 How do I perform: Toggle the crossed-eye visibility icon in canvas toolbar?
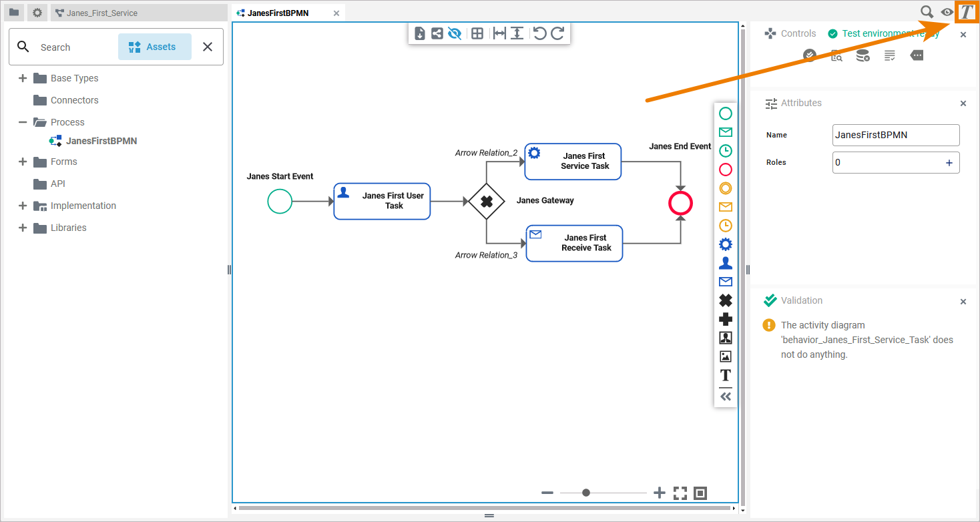click(455, 33)
